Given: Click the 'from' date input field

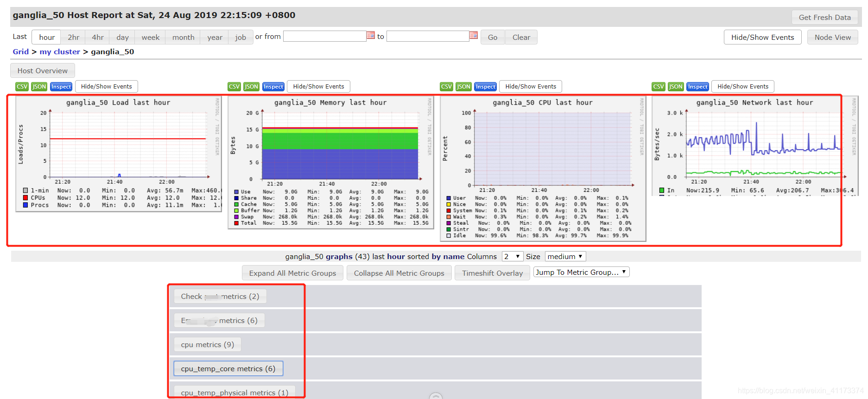Looking at the screenshot, I should pos(324,36).
